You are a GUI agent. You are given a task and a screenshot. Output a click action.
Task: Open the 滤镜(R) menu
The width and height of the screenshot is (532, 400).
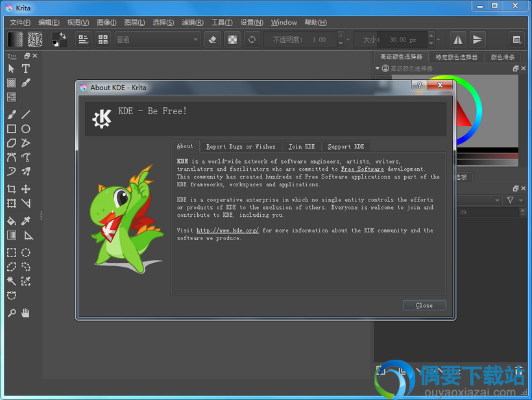(193, 23)
